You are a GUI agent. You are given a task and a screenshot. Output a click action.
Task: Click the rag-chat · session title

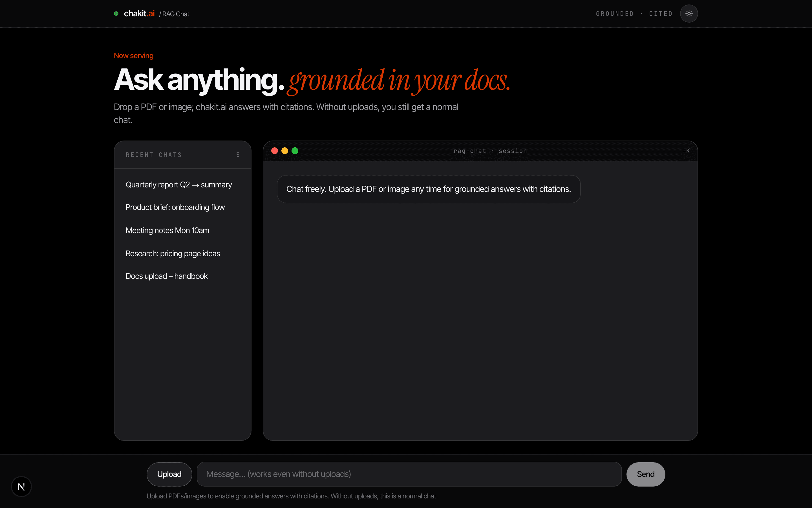click(x=490, y=151)
